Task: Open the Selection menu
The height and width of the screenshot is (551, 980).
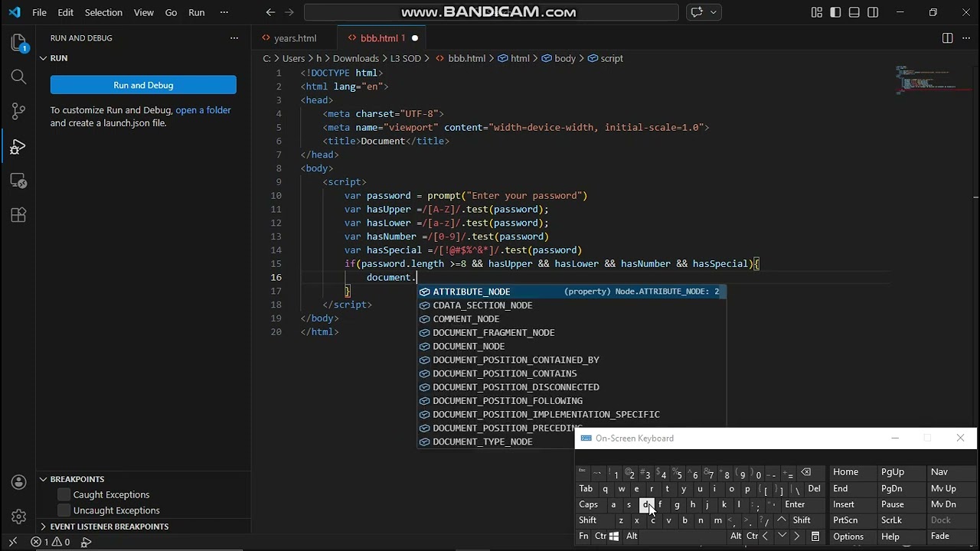Action: pyautogui.click(x=103, y=12)
